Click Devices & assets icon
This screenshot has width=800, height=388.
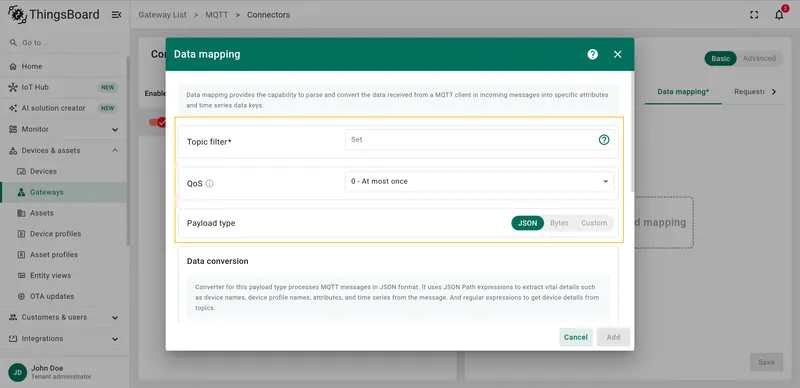click(x=13, y=151)
